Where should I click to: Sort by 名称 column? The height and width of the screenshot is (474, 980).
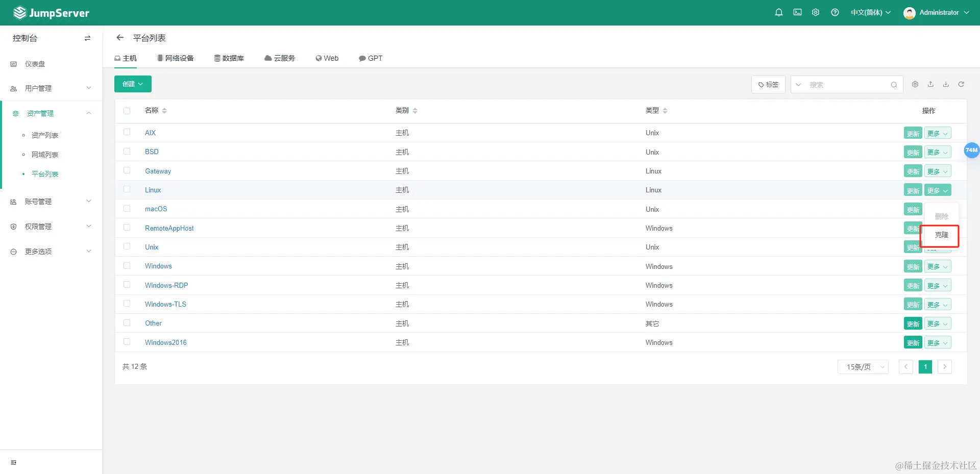click(156, 110)
